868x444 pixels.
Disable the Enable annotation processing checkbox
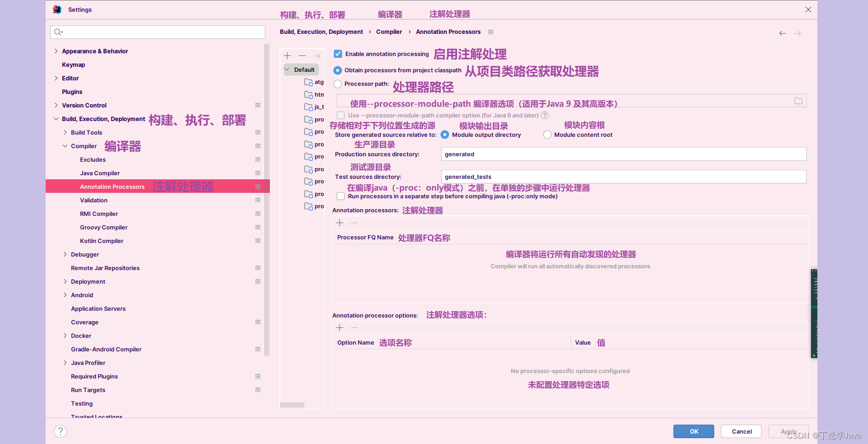pos(338,53)
